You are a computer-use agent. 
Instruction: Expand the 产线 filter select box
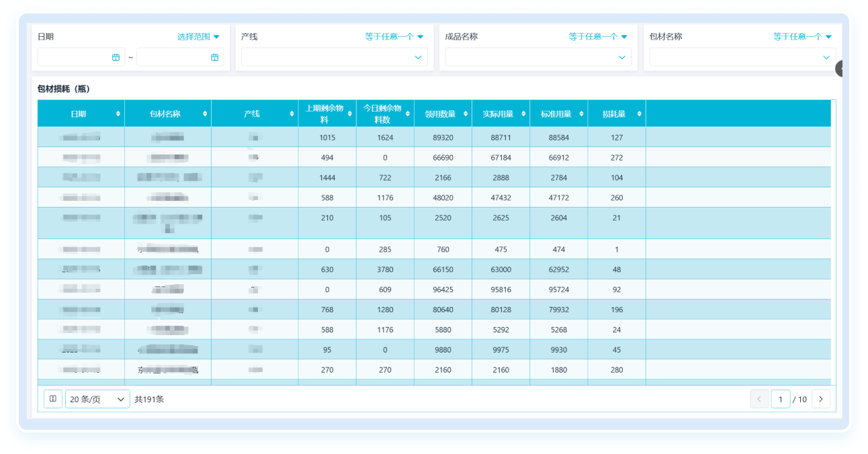pyautogui.click(x=334, y=58)
